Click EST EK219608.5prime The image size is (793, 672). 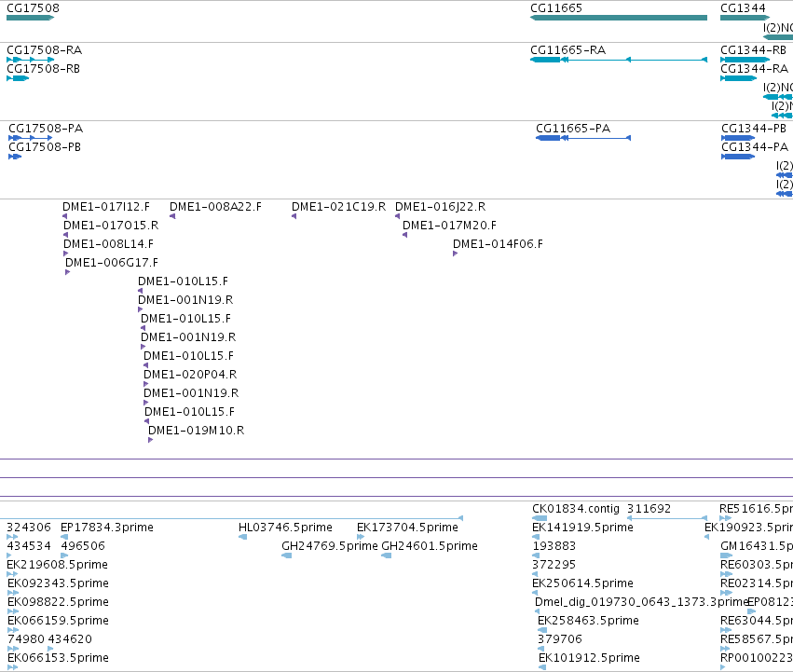[x=12, y=574]
